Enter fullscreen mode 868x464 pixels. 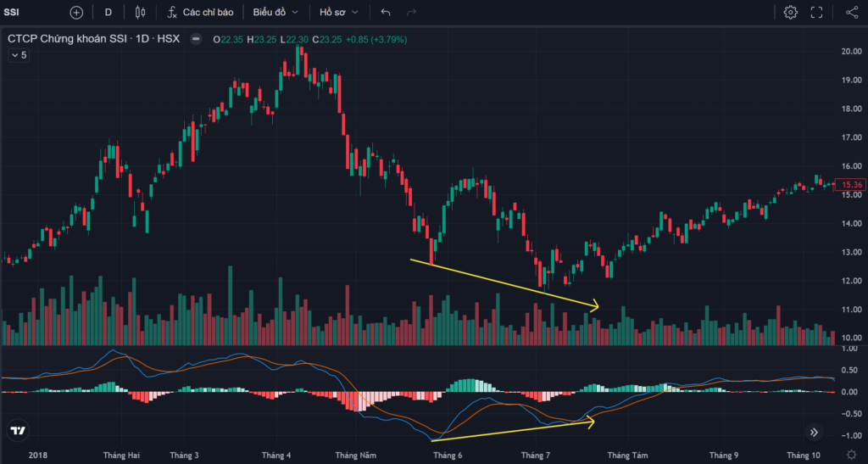pos(816,12)
